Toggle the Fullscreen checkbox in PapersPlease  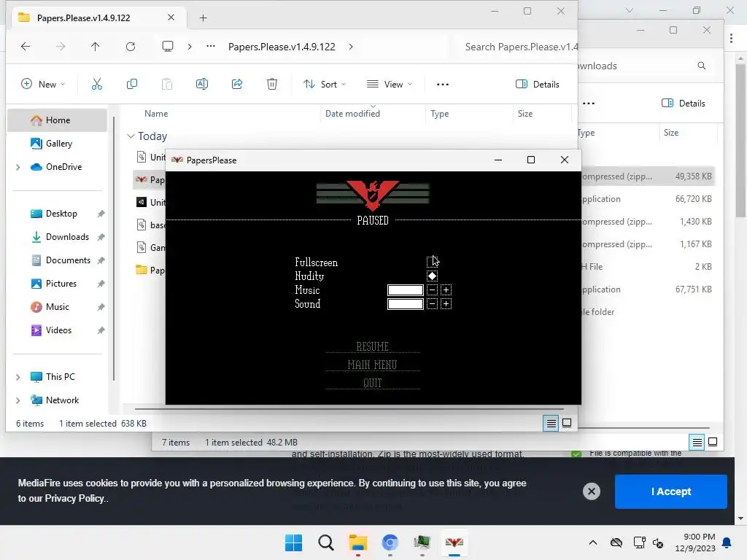tap(432, 262)
